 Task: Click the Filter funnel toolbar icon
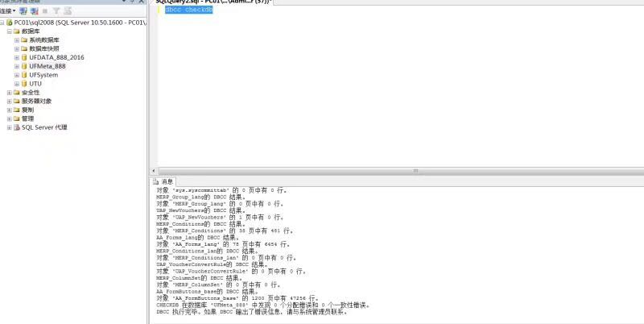pyautogui.click(x=56, y=10)
